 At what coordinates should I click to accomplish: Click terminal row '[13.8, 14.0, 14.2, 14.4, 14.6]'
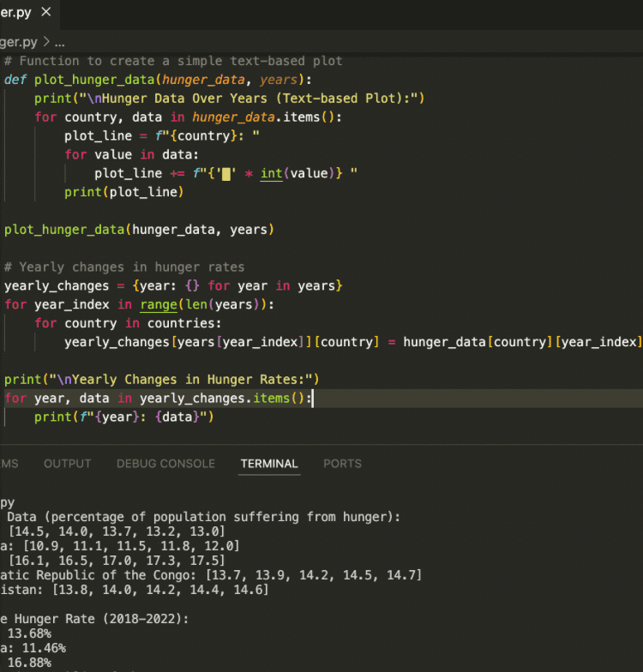coord(134,590)
